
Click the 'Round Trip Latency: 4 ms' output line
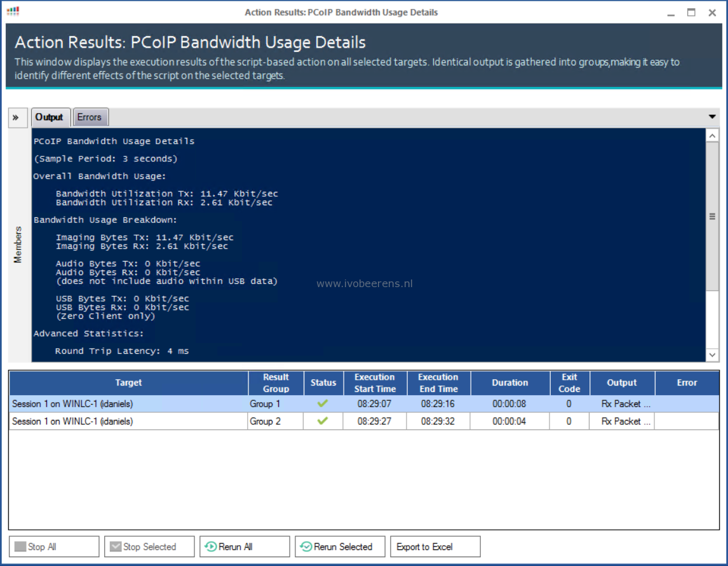tap(121, 351)
